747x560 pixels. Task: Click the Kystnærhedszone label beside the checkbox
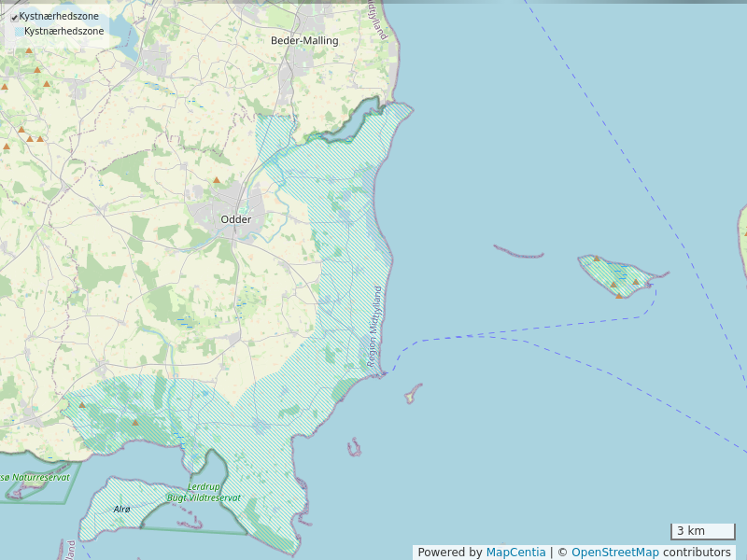[59, 17]
